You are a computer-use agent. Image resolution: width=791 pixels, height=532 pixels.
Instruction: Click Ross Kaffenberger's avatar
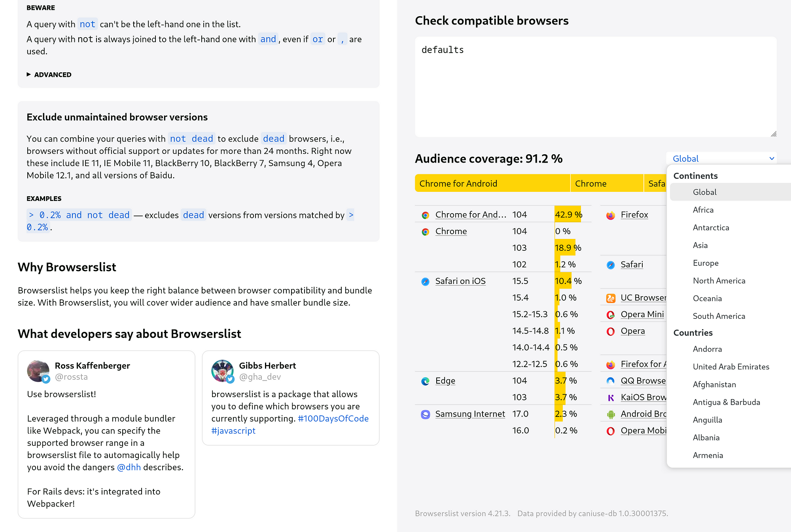tap(38, 371)
